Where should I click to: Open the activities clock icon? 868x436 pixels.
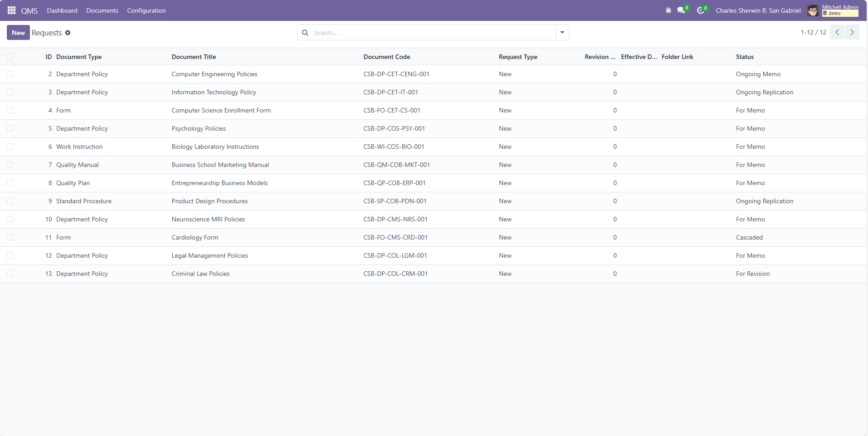(x=701, y=10)
